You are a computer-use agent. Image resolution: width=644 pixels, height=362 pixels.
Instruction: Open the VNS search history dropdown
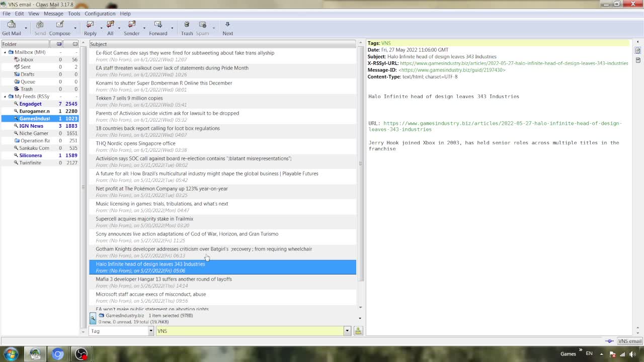tap(347, 331)
